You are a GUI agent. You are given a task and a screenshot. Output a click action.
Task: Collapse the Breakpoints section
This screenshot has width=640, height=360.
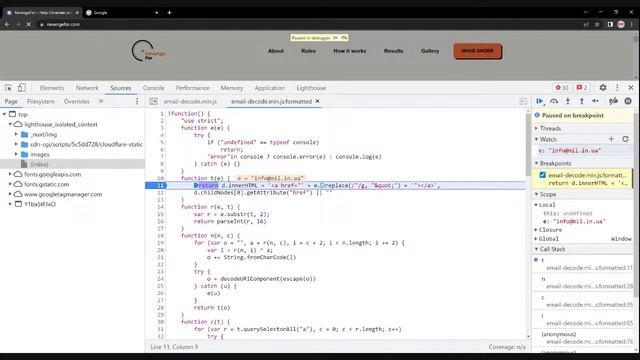coord(536,163)
